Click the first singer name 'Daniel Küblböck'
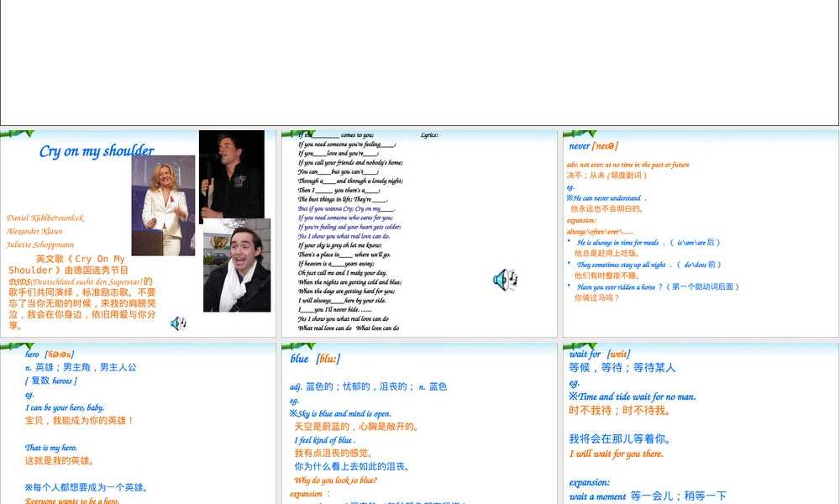The width and height of the screenshot is (840, 504). pyautogui.click(x=45, y=218)
